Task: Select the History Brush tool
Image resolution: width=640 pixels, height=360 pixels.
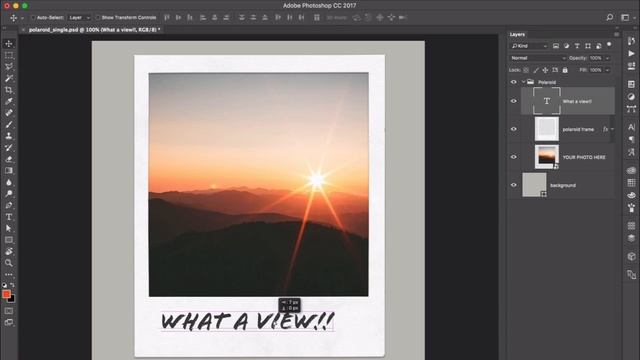Action: click(9, 147)
